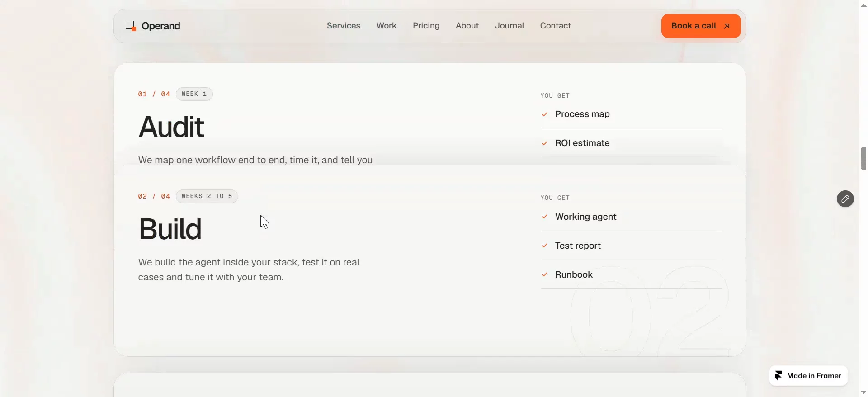The image size is (868, 397).
Task: Click the vertical scrollbar thumb
Action: click(x=863, y=158)
